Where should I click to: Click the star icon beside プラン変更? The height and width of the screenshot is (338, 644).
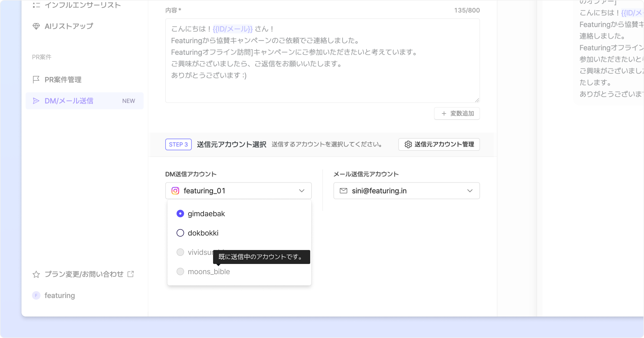[36, 274]
